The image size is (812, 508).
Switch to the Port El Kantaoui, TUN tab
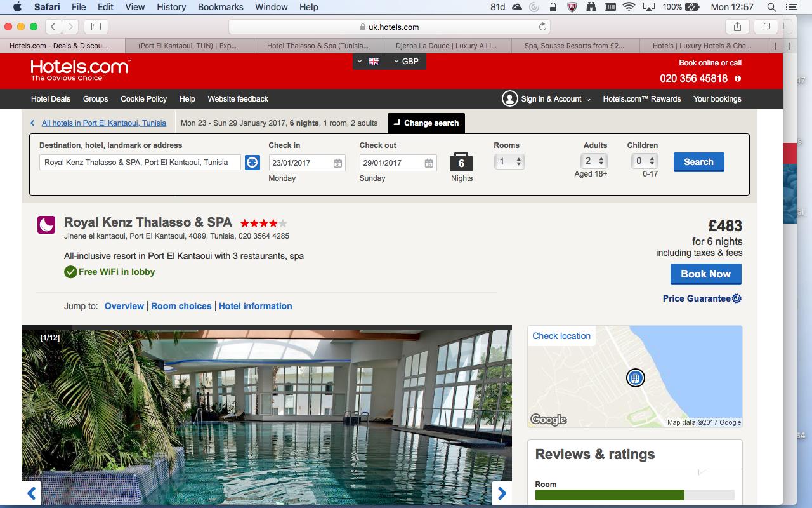(x=189, y=46)
